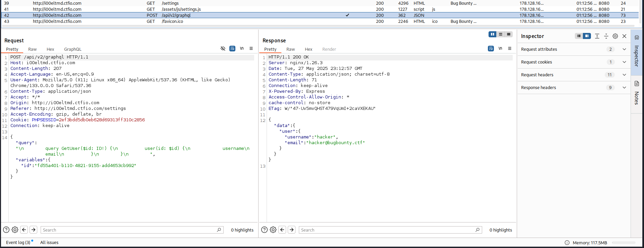Show newline characters in Request panel
Screen dimensions: 644x248
(242, 49)
